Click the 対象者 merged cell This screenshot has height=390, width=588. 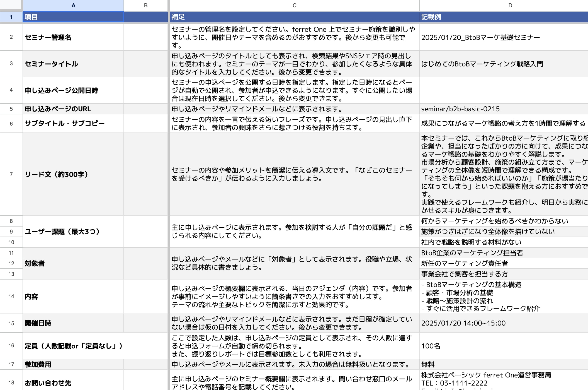(x=73, y=263)
